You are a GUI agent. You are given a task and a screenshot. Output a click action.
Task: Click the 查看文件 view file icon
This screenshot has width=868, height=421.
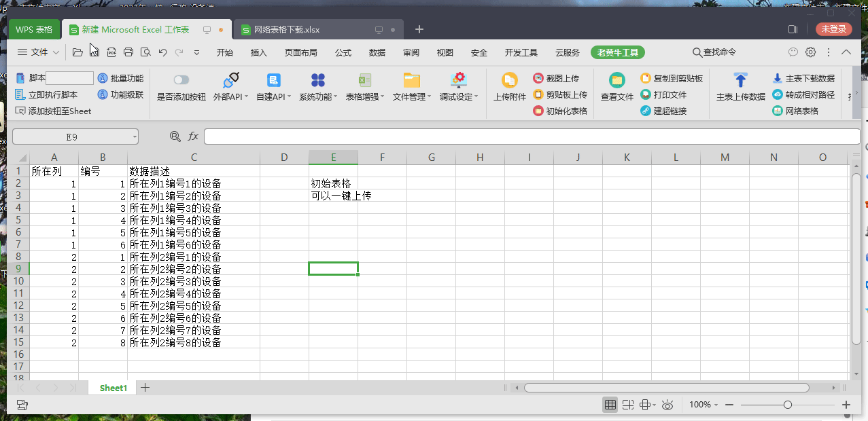point(617,81)
